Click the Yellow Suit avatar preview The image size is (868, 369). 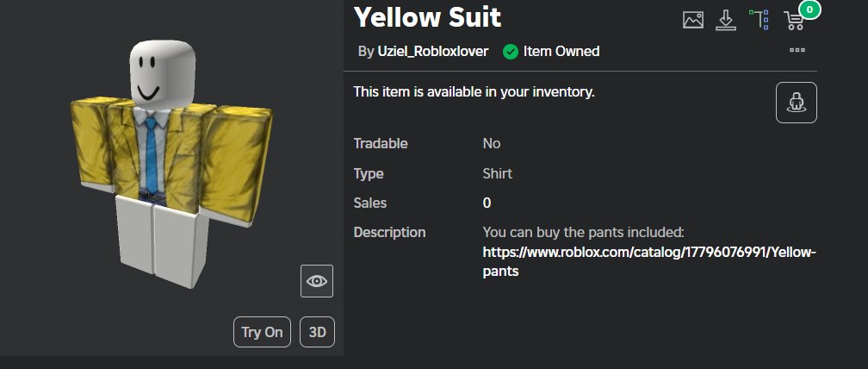[171, 164]
